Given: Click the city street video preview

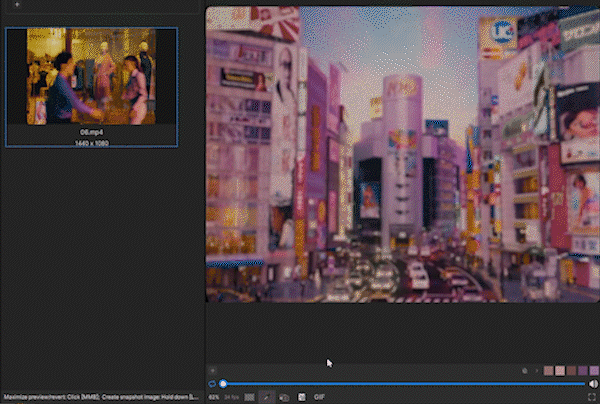Looking at the screenshot, I should coord(403,154).
